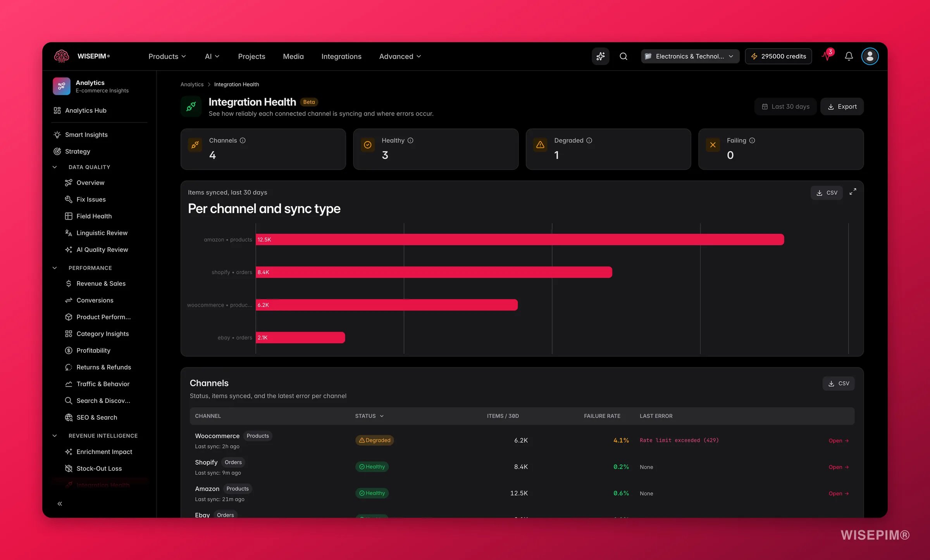This screenshot has width=930, height=560.
Task: Click the Analytics section logo icon
Action: [x=62, y=86]
